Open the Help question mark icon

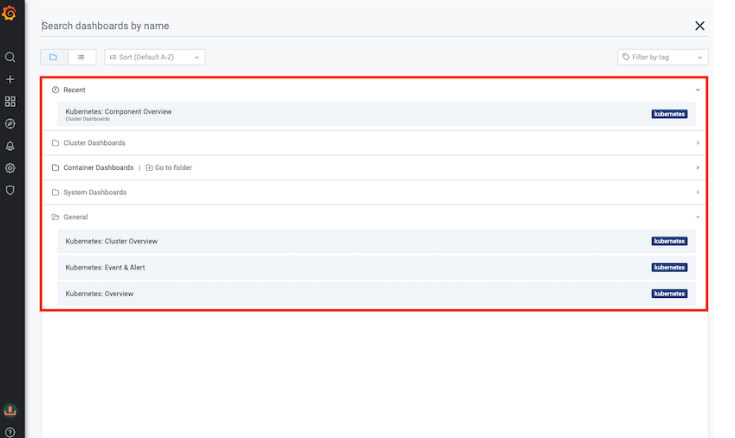click(x=10, y=432)
